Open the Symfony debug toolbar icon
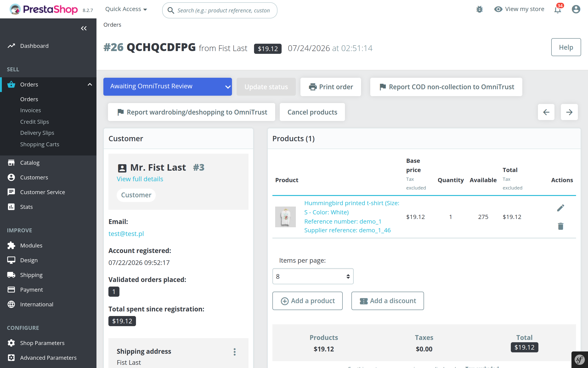 tap(580, 359)
